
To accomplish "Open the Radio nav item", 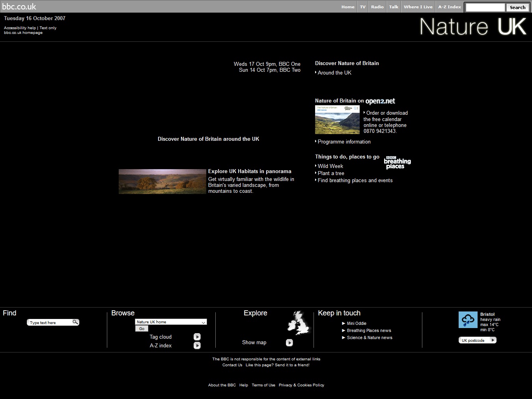I will 377,7.
